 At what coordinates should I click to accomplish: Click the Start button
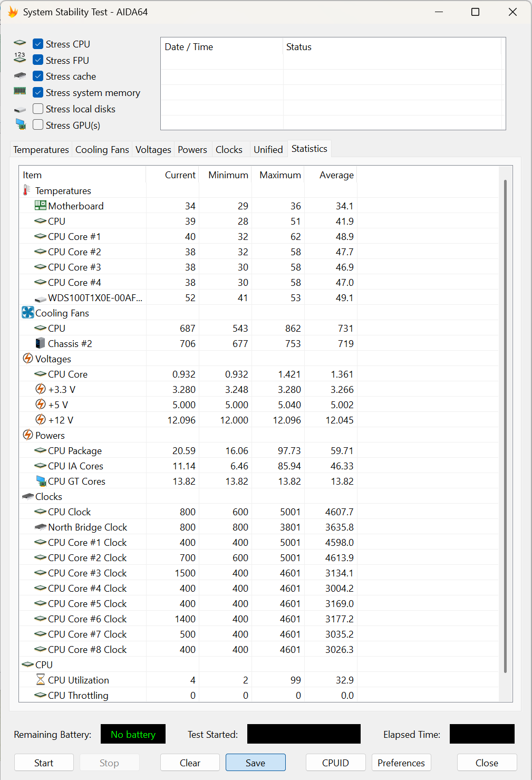44,763
